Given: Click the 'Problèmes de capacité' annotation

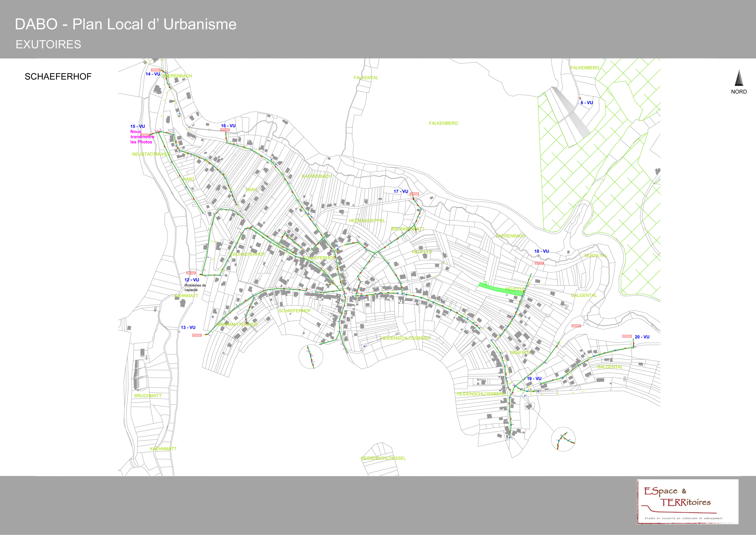Looking at the screenshot, I should (195, 288).
